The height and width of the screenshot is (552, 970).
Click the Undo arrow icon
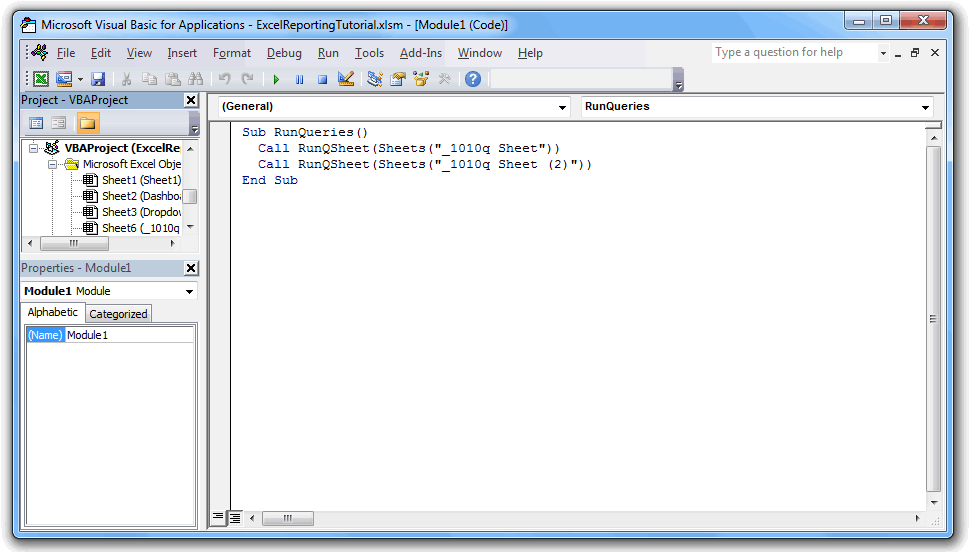[x=225, y=79]
